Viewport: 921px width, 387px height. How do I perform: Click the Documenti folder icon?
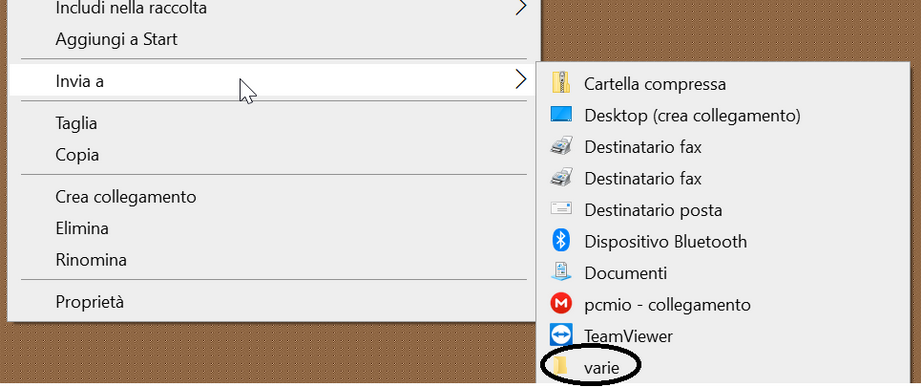pos(561,272)
